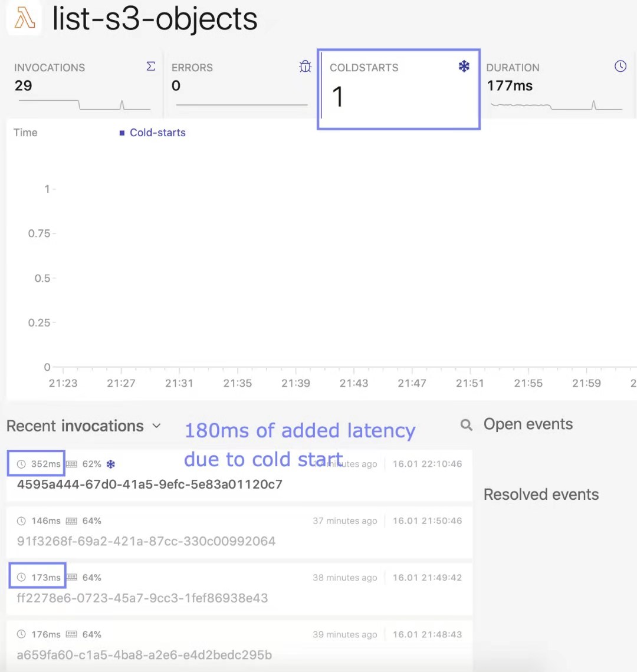Click the memory icon in the 173ms row
This screenshot has height=672, width=637.
[71, 577]
